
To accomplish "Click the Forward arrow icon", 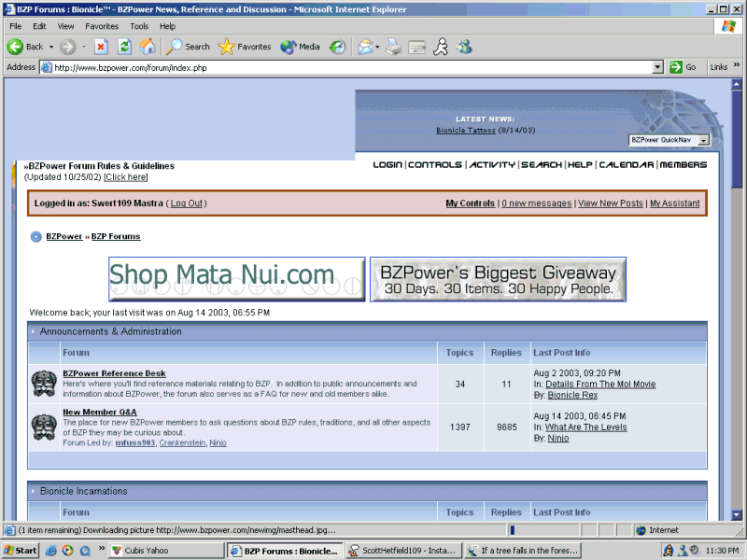I will [x=67, y=47].
